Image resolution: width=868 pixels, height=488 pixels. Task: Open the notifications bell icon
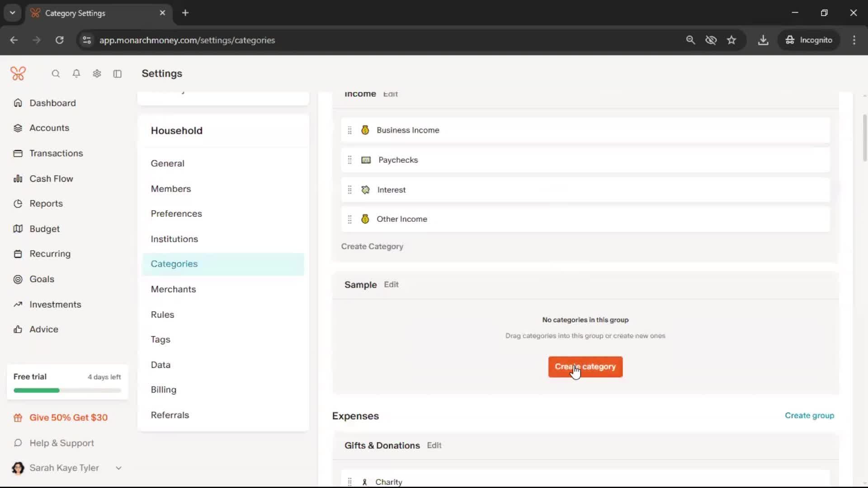click(x=76, y=74)
